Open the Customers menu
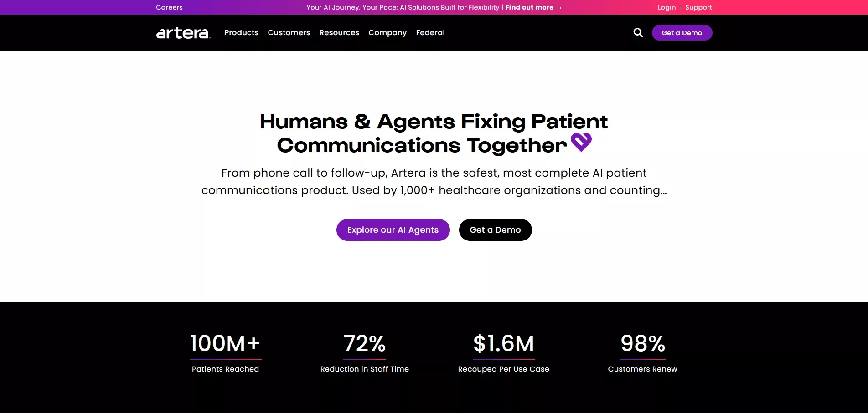Screen dimensions: 868x413 click(289, 33)
